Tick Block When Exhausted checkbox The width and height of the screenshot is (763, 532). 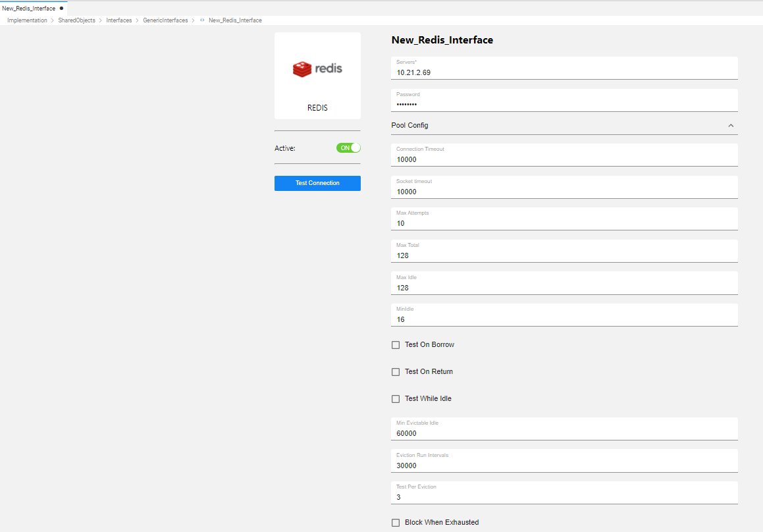click(396, 523)
